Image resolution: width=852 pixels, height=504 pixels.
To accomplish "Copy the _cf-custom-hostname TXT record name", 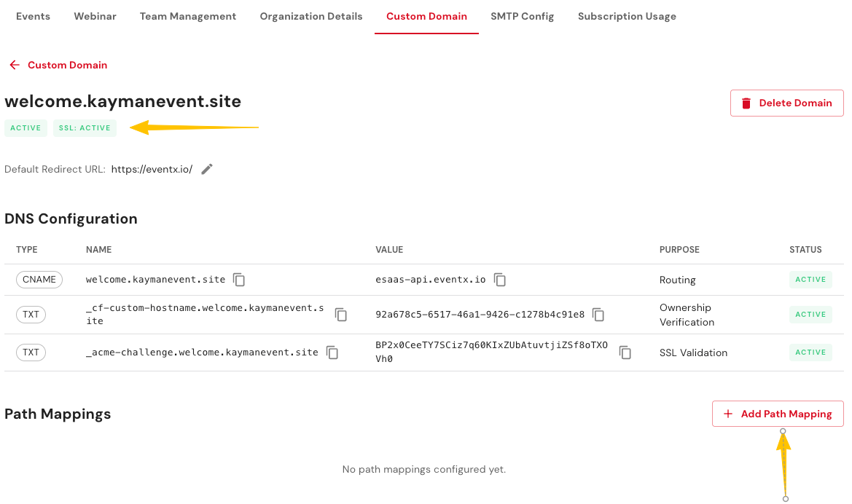I will [340, 315].
